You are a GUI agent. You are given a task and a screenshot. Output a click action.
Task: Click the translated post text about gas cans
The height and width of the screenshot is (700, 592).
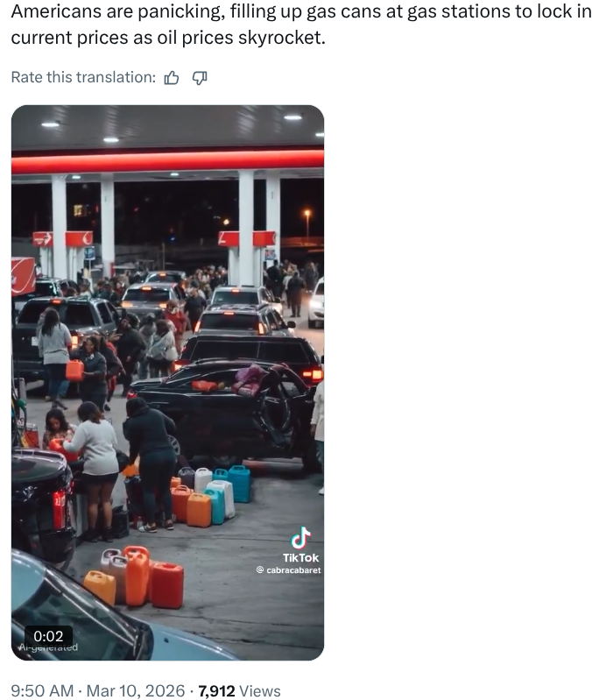[x=300, y=25]
